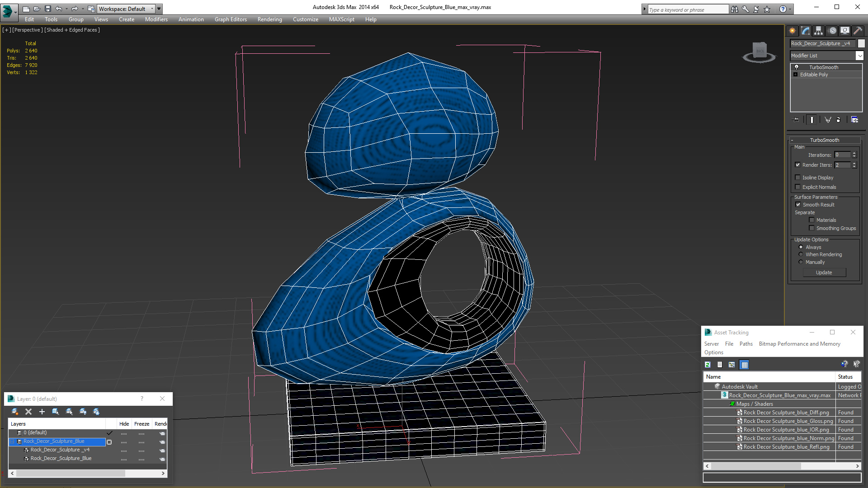868x488 pixels.
Task: Increase Iterations spinner value
Action: coord(854,153)
